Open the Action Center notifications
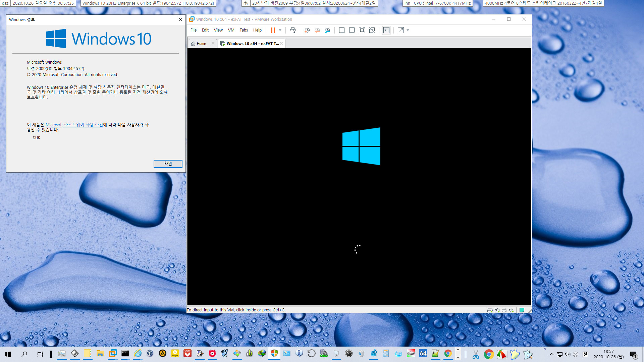Viewport: 644px width, 362px height. (633, 355)
